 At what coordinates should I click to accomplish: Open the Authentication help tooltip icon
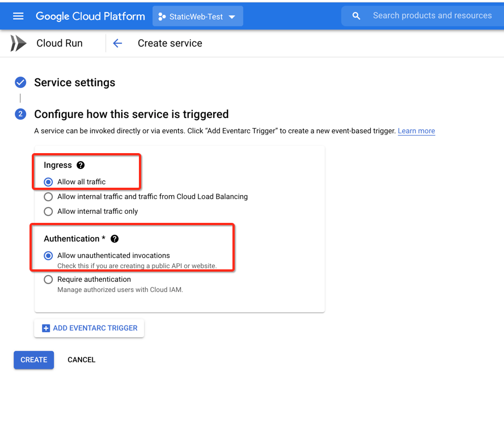[x=115, y=239]
